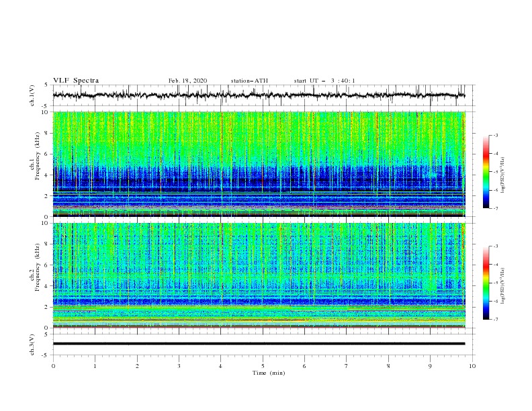Image resolution: width=532 pixels, height=411 pixels.
Task: Click the "-7" label on ch.2 colorbar
Action: (x=496, y=319)
